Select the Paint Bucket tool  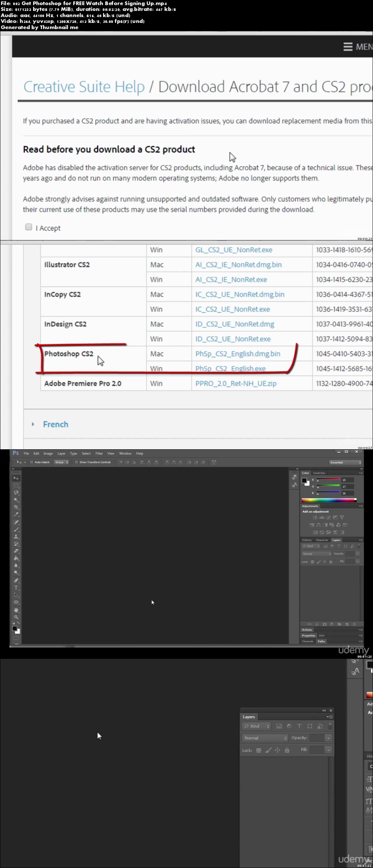pos(16,558)
